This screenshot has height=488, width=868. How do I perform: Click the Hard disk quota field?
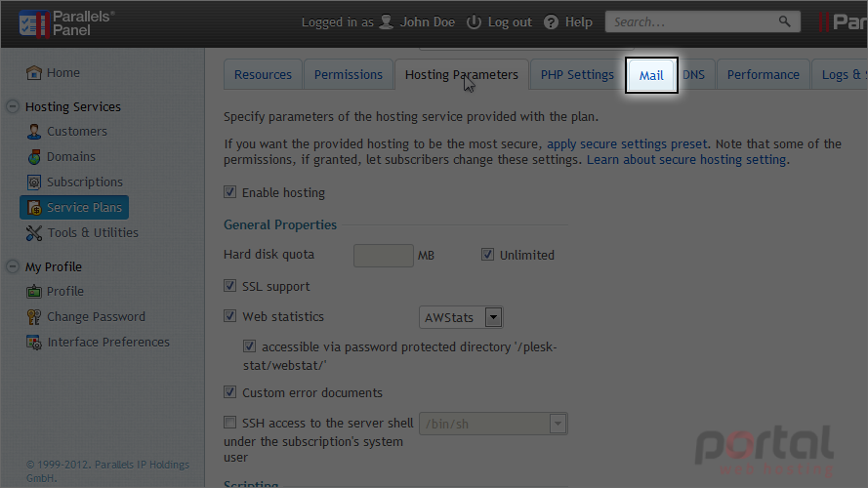(x=384, y=256)
